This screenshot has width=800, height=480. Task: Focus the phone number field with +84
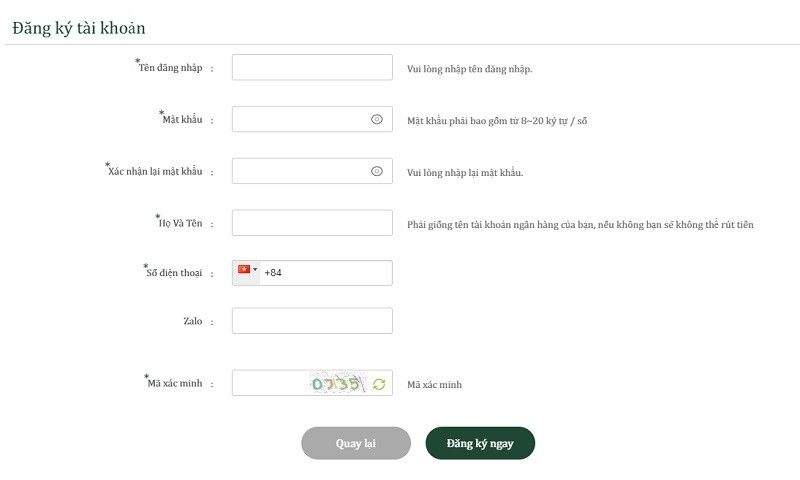pos(325,273)
